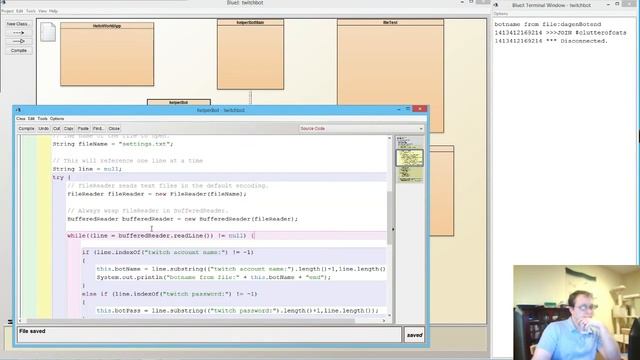Click the solid inheritance arrow button in BlueJ main window
640x360 pixels.
18,33
